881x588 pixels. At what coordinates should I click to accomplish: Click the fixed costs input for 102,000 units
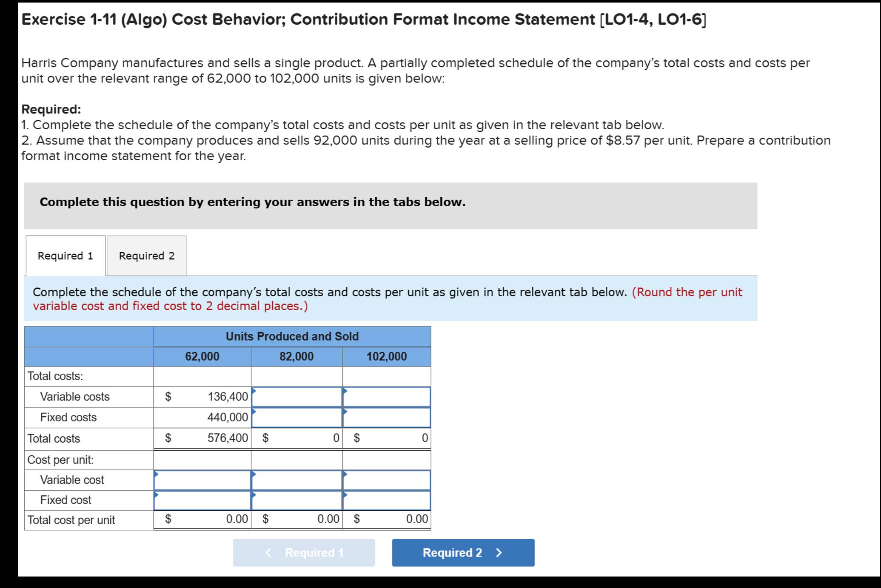[x=386, y=417]
